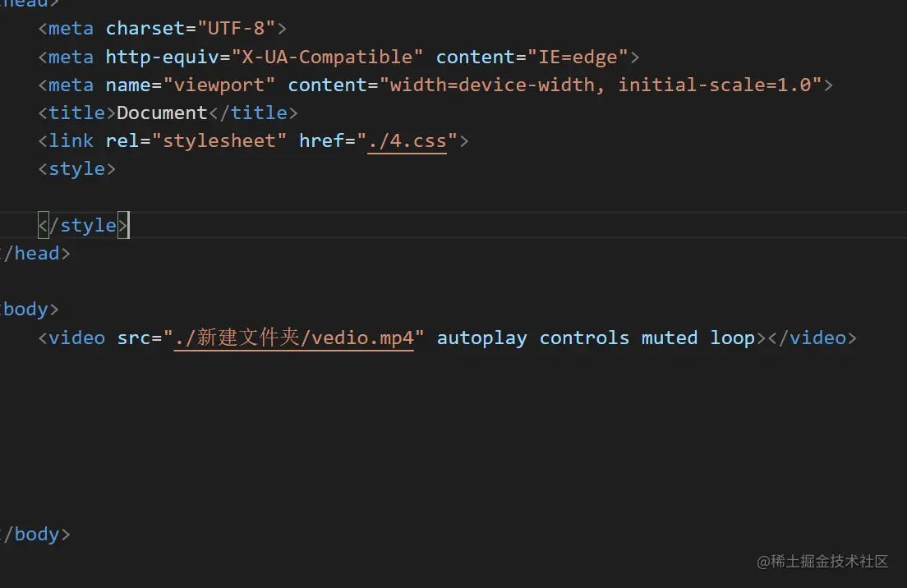Click the autoplay attribute

pyautogui.click(x=481, y=338)
